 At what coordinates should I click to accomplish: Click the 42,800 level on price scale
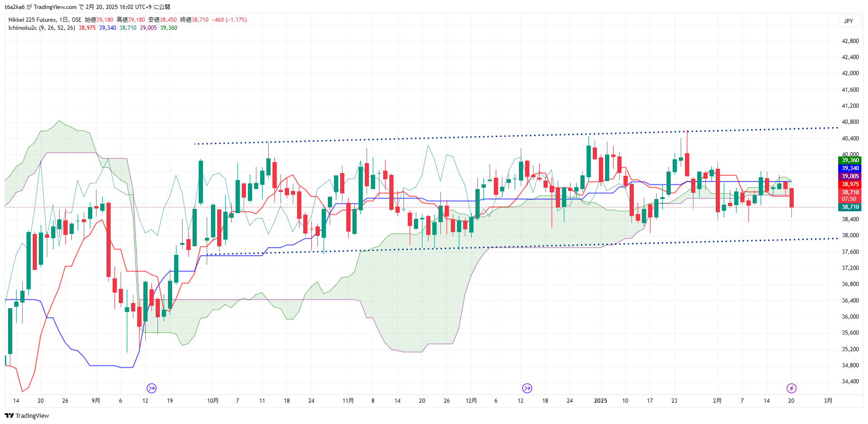pyautogui.click(x=850, y=41)
